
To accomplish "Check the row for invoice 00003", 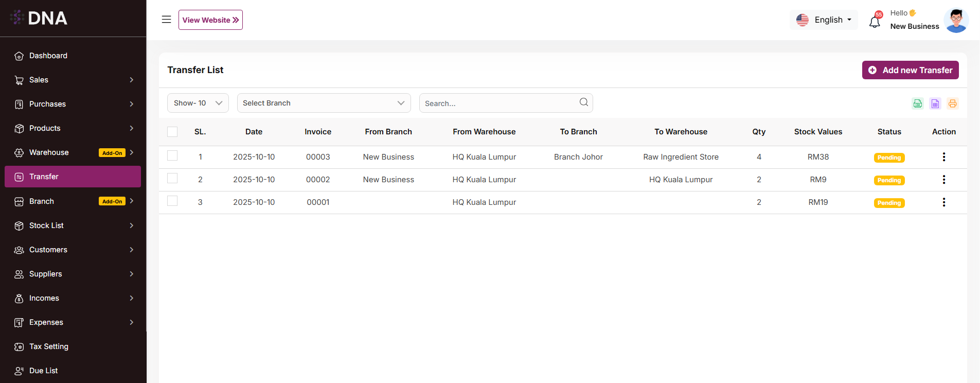I will coord(172,155).
